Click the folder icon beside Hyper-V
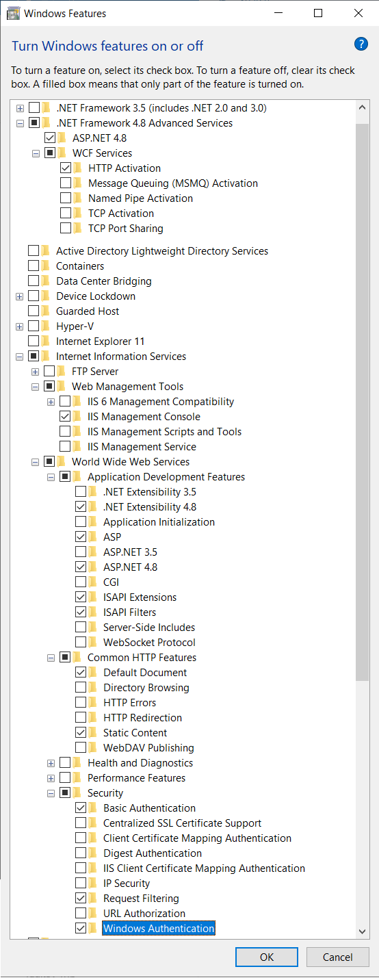The image size is (379, 980). click(x=47, y=326)
